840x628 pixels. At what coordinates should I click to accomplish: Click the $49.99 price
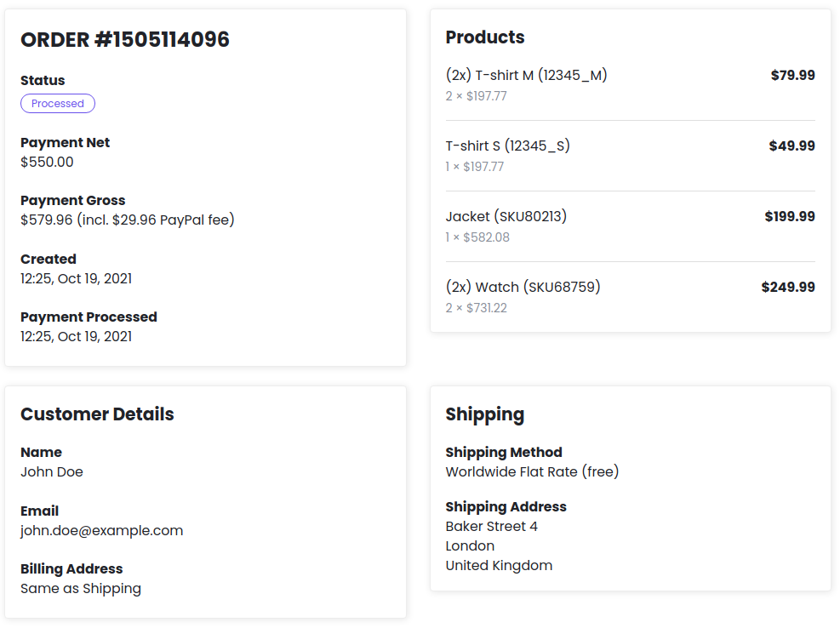pos(791,146)
